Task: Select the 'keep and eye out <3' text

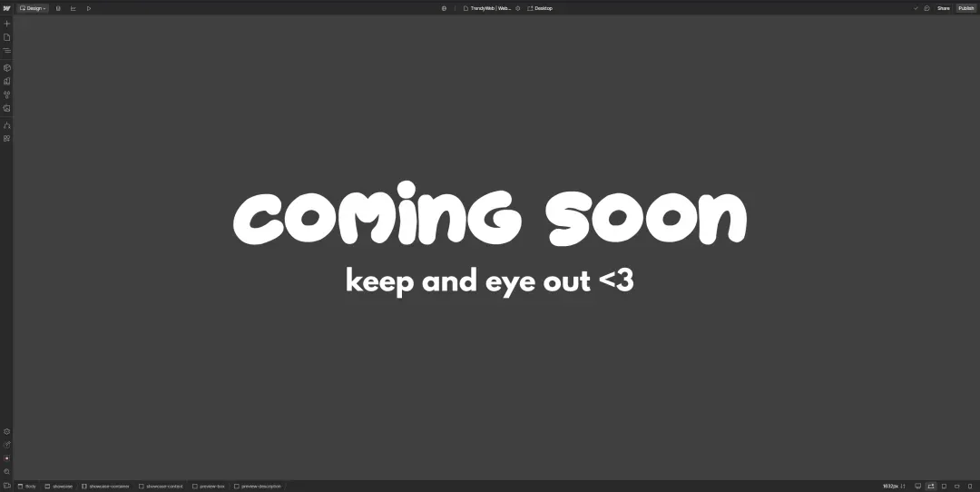Action: point(490,280)
